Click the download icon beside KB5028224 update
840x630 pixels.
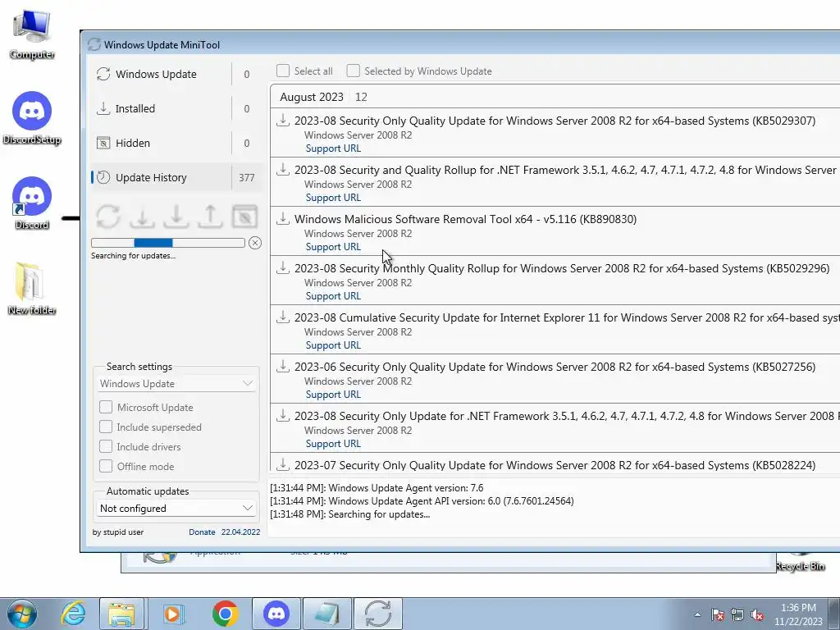point(283,464)
